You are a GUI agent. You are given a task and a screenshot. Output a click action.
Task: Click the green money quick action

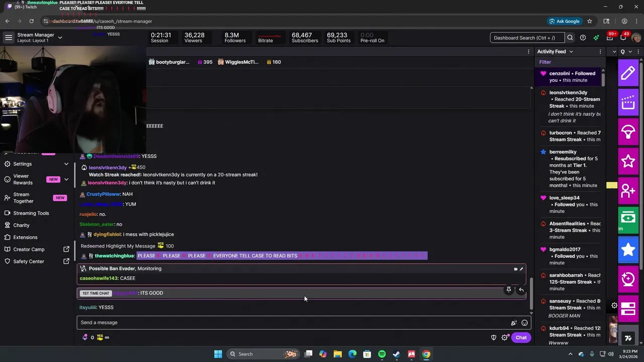[x=628, y=219]
